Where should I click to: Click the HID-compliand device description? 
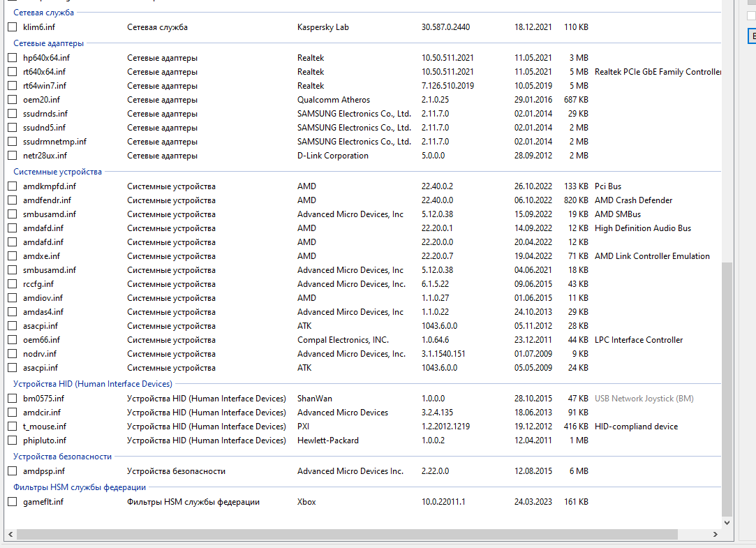click(x=637, y=427)
